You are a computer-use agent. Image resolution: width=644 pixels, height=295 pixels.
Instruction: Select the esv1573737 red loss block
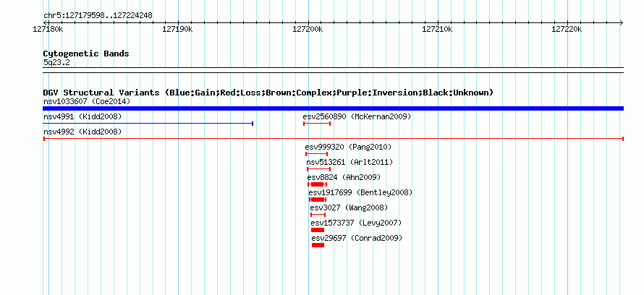click(318, 230)
